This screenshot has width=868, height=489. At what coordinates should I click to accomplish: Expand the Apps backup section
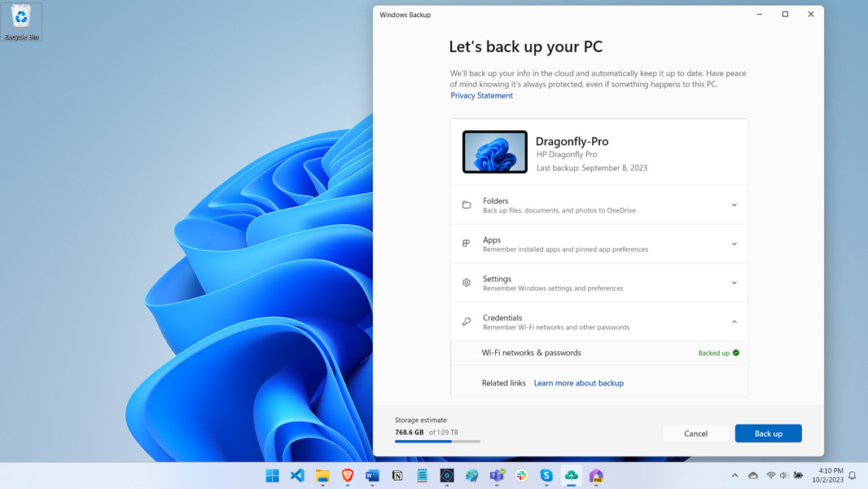click(734, 244)
